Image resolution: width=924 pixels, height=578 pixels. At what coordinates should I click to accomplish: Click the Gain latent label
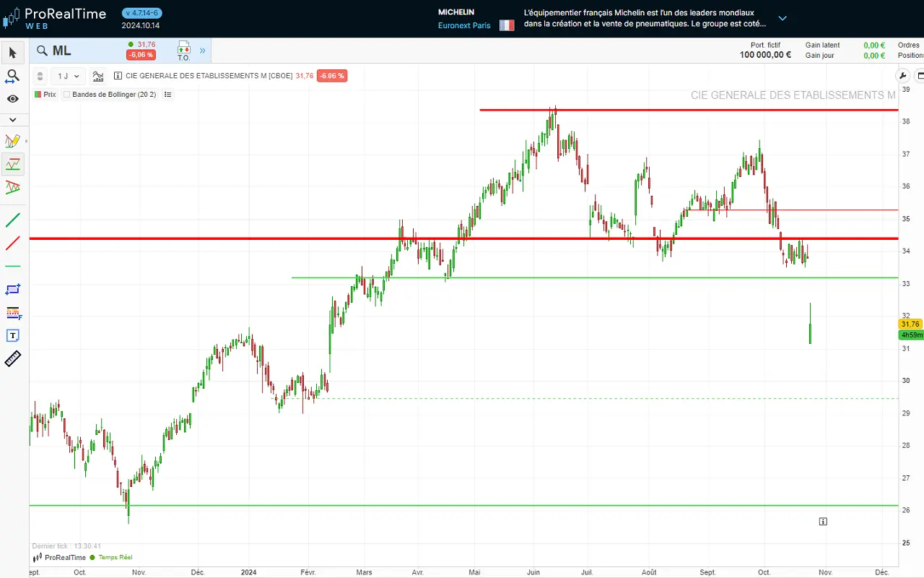(823, 45)
